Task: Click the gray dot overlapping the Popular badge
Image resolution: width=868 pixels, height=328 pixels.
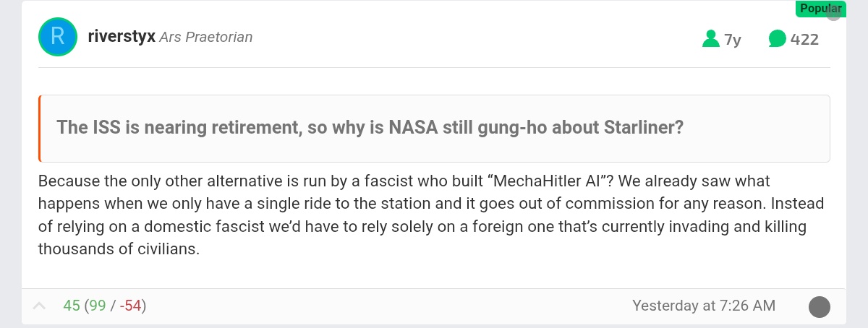Action: [834, 13]
